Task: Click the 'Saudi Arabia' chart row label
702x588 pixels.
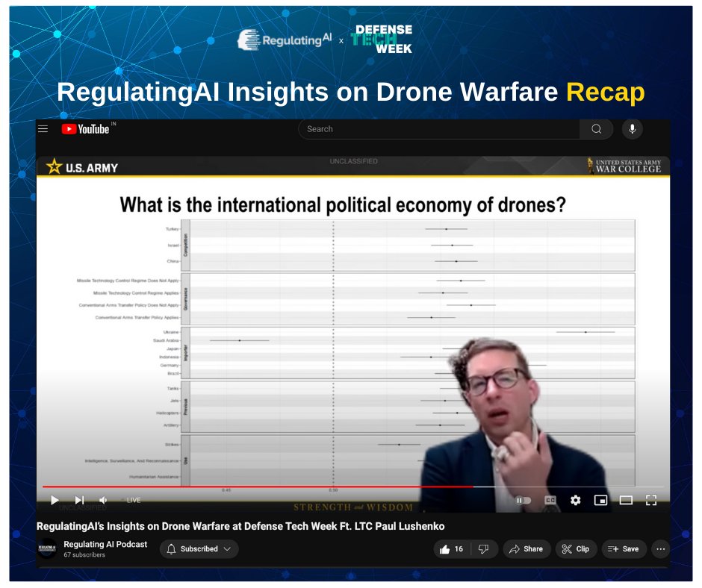Action: (x=166, y=340)
